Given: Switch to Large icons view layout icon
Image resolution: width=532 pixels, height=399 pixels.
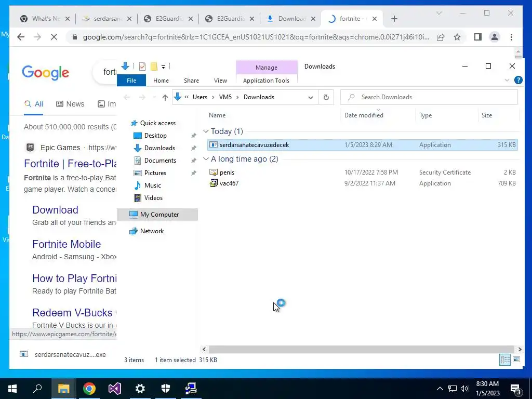Looking at the screenshot, I should 516,360.
